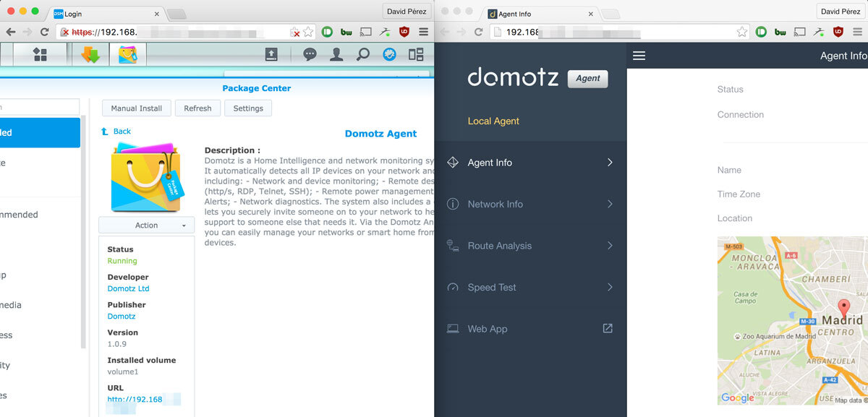
Task: Open search with the magnifying glass icon
Action: pyautogui.click(x=362, y=54)
